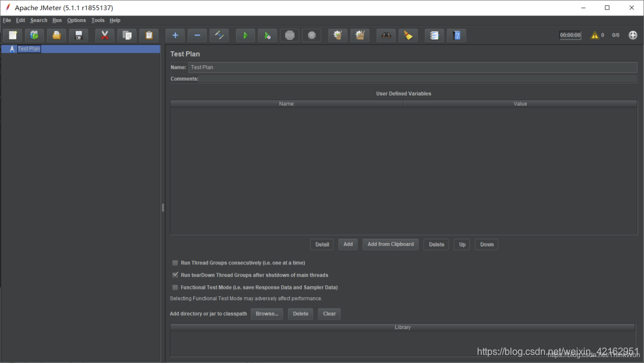Screen dimensions: 644x363
Task: Click the warning triangle log indicator
Action: (x=595, y=35)
